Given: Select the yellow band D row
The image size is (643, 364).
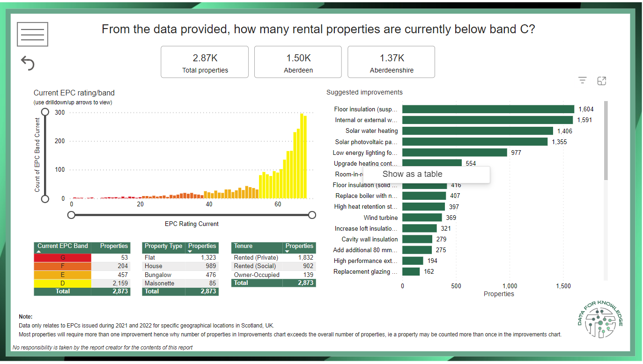Looking at the screenshot, I should [63, 283].
